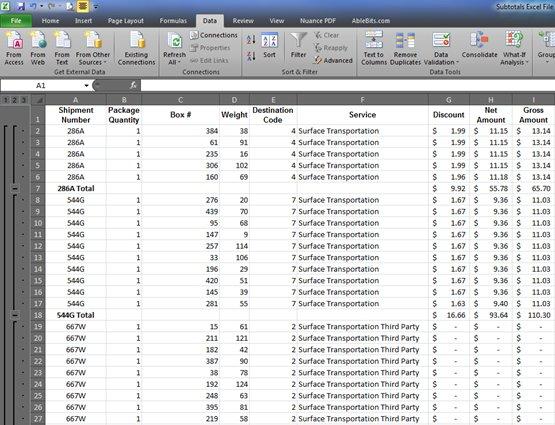Click the From Web icon
Screen dimensions: 555x425
(38, 48)
